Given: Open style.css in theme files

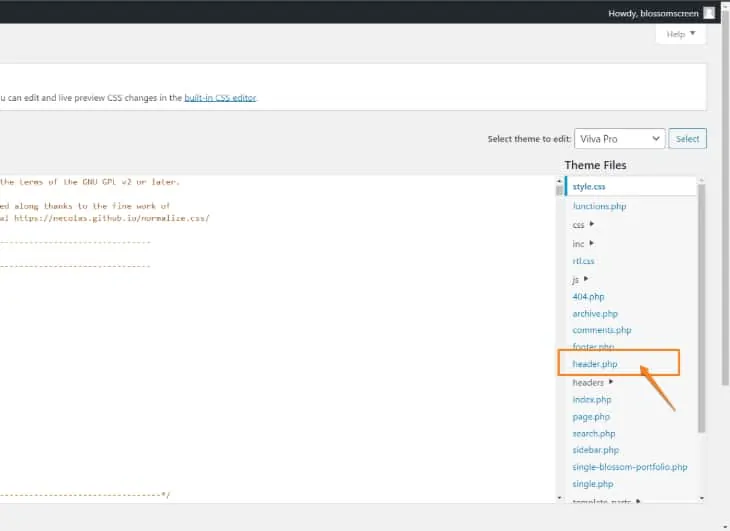Looking at the screenshot, I should tap(589, 187).
